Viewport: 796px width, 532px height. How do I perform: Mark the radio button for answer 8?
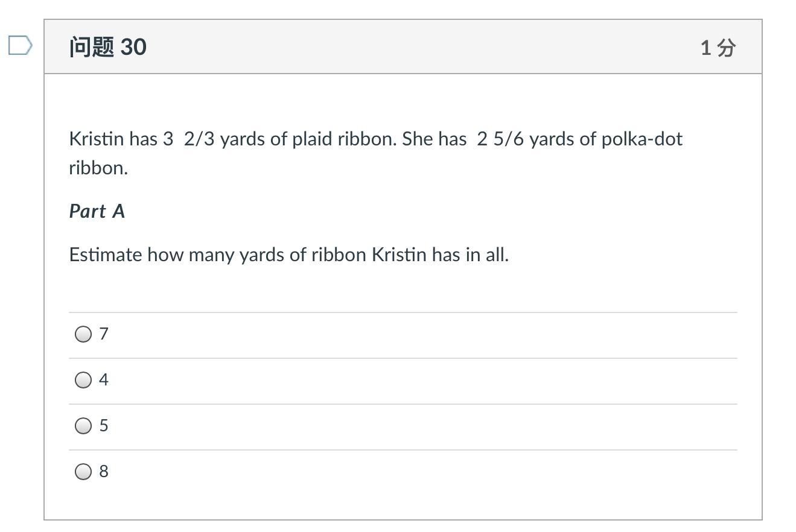click(83, 472)
